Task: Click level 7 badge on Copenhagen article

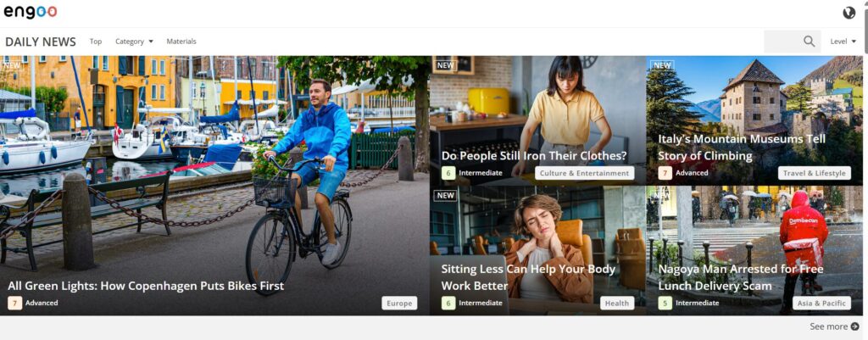Action: click(15, 303)
